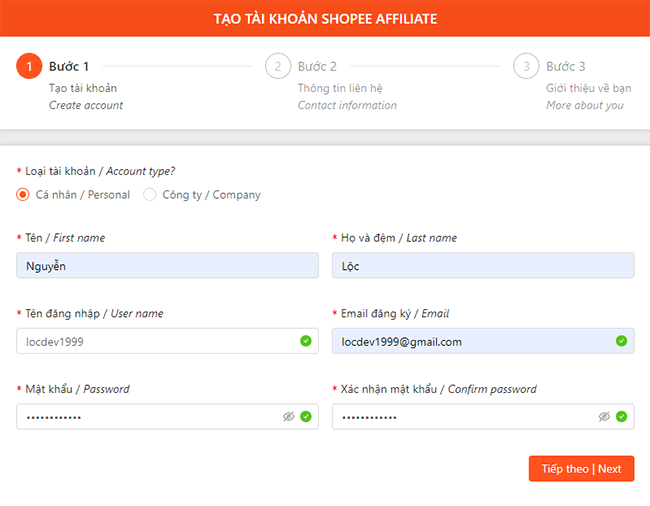650x506 pixels.
Task: Click the step 1 circle icon
Action: pyautogui.click(x=29, y=67)
